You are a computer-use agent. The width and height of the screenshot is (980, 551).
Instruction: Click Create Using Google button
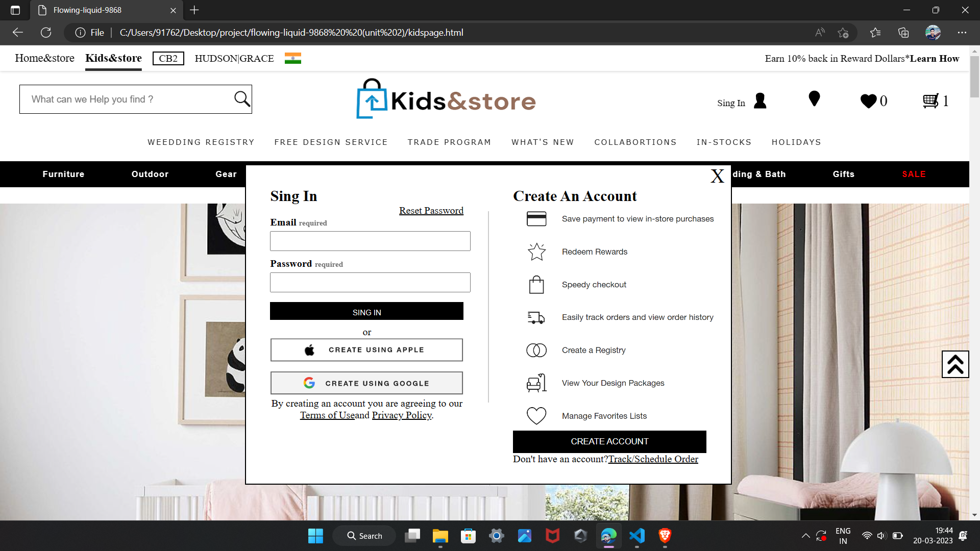click(366, 383)
